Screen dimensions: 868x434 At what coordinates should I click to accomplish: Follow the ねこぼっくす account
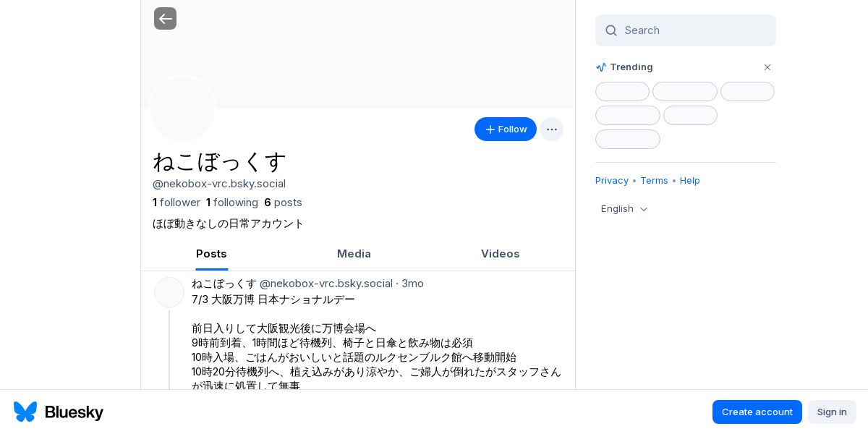click(506, 129)
